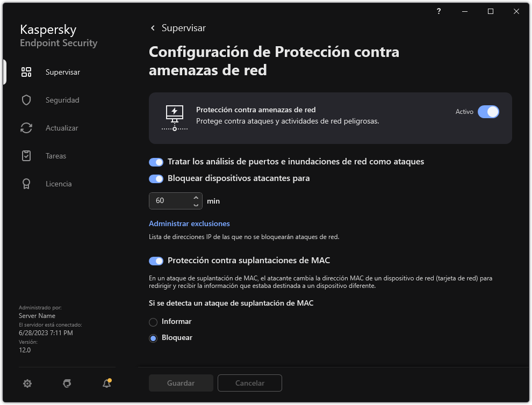This screenshot has height=405, width=532.
Task: Toggle treating port scans as attacks
Action: pos(156,162)
